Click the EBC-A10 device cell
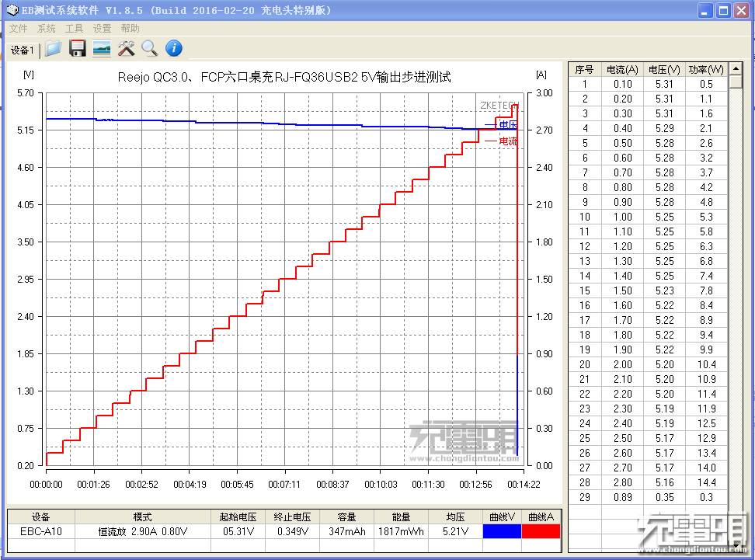755x560 pixels. [41, 531]
